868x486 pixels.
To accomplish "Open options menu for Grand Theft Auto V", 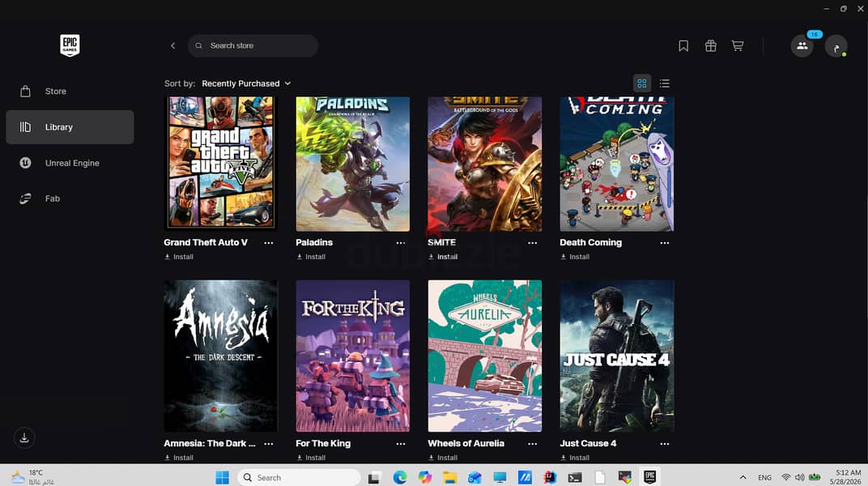I will pos(269,243).
